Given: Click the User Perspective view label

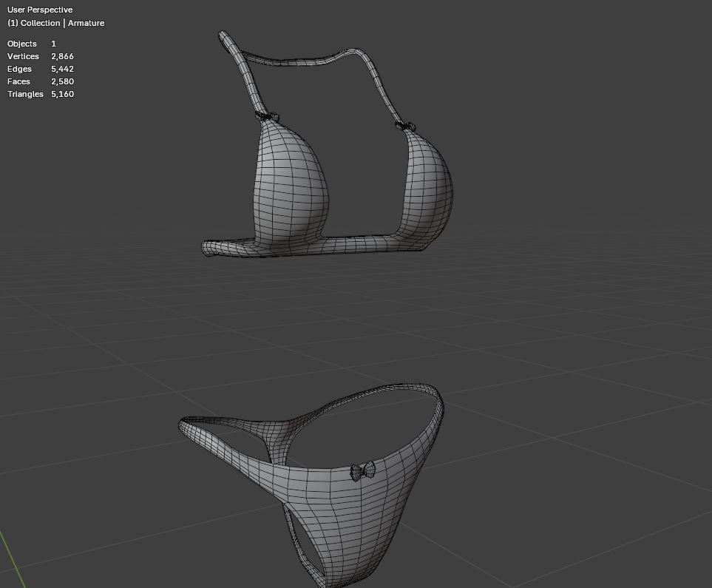Looking at the screenshot, I should click(x=40, y=10).
